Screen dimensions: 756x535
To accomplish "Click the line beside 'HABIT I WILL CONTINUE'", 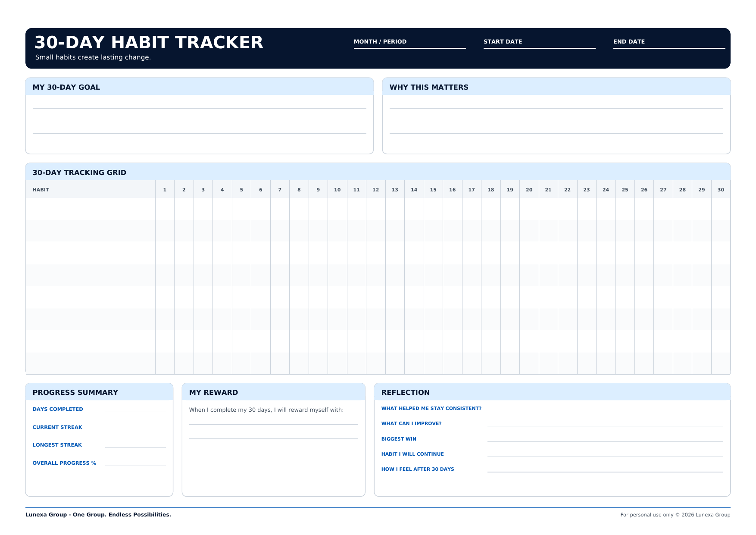I will [605, 457].
